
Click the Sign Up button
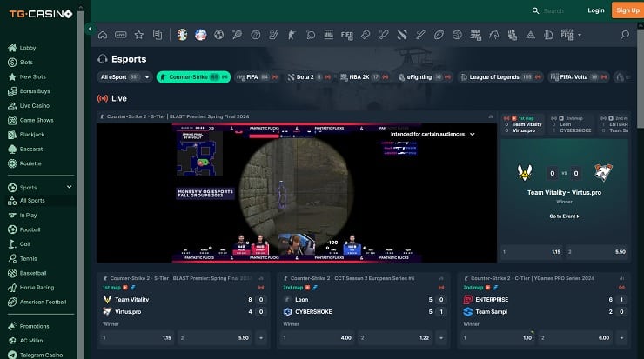pos(627,10)
